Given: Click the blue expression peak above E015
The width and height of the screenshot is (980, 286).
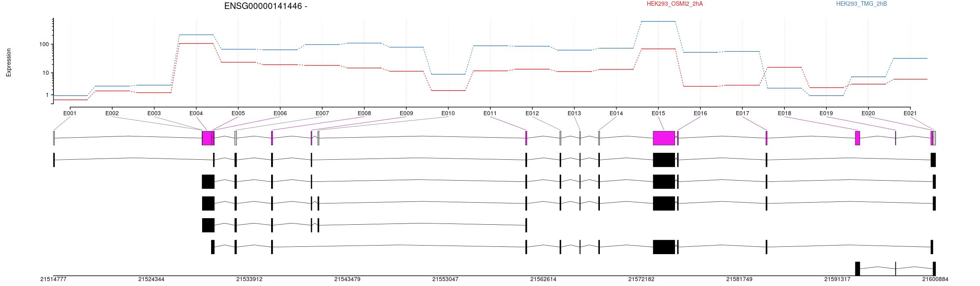Looking at the screenshot, I should 658,21.
